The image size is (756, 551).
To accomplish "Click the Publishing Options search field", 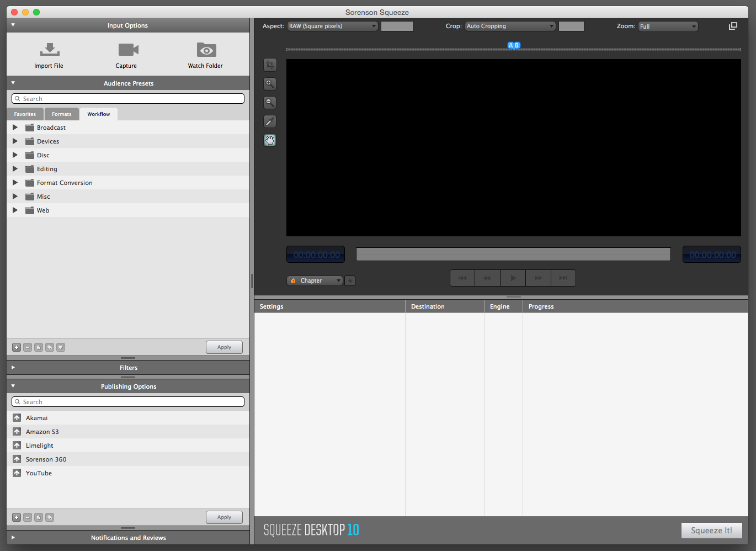I will pos(128,402).
